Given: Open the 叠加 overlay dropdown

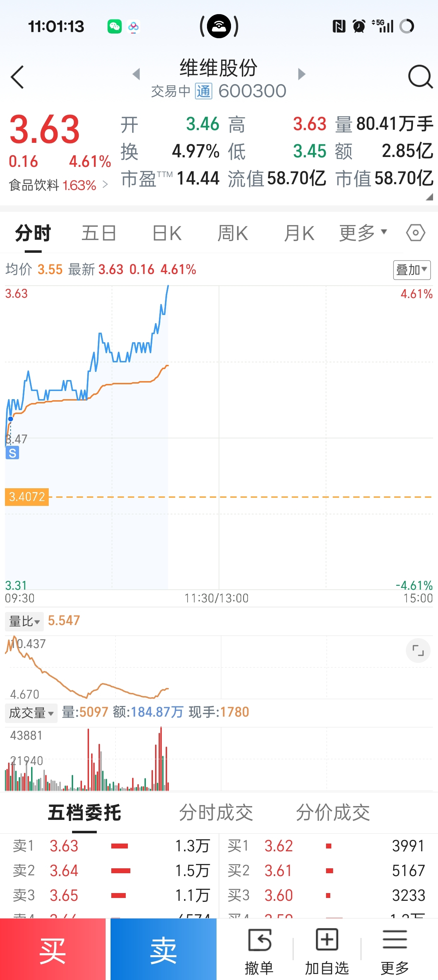Looking at the screenshot, I should [412, 270].
